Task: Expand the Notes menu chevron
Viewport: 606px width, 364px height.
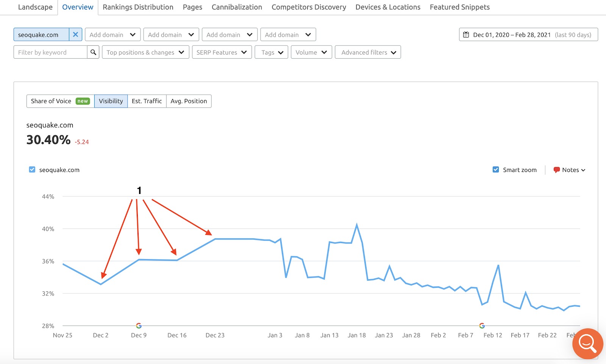Action: [x=583, y=170]
